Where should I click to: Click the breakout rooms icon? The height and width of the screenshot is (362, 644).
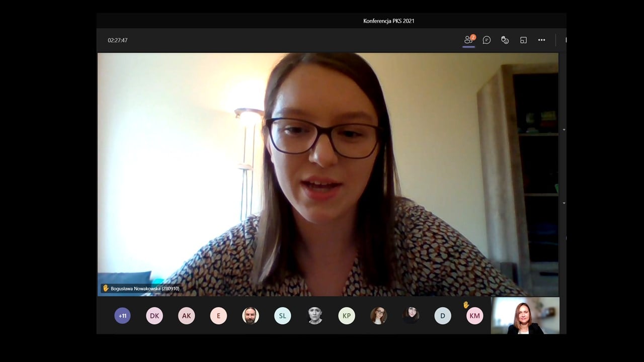(x=523, y=40)
